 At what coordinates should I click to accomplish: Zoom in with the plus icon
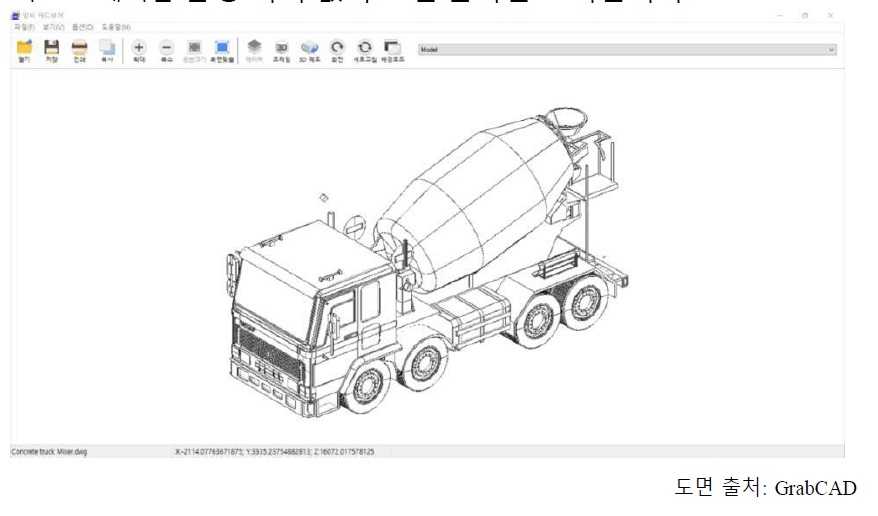[x=139, y=50]
